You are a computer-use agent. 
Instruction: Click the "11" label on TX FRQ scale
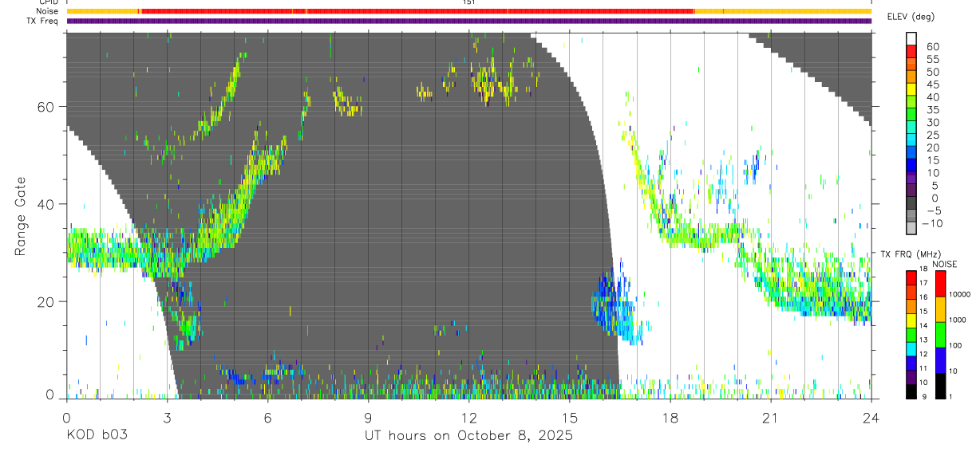[x=922, y=368]
